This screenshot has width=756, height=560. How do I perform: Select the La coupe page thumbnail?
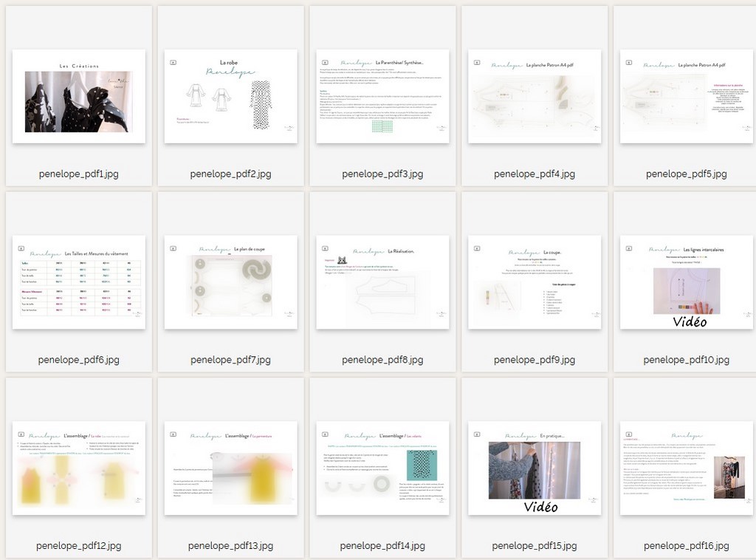pos(535,282)
